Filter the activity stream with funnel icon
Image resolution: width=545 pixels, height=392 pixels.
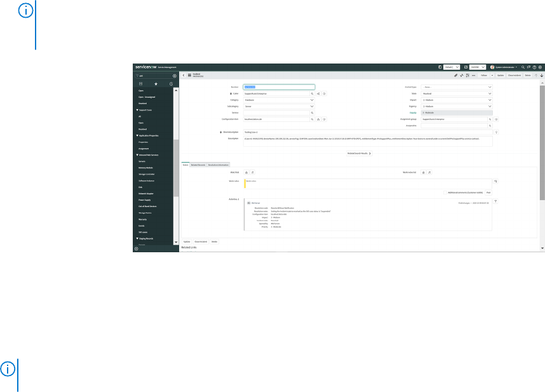pyautogui.click(x=495, y=201)
